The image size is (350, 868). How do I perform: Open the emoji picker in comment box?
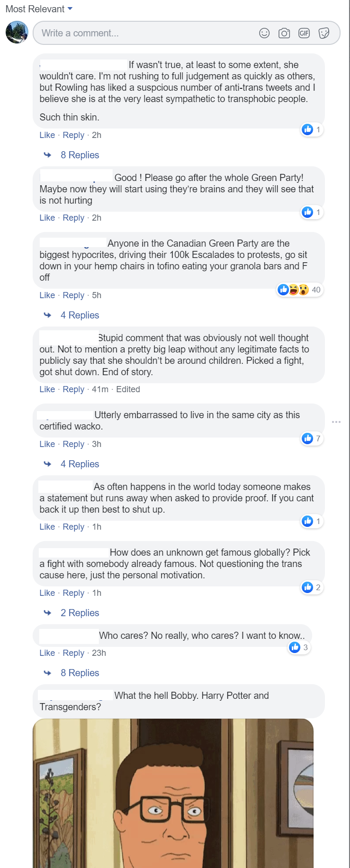click(x=264, y=33)
